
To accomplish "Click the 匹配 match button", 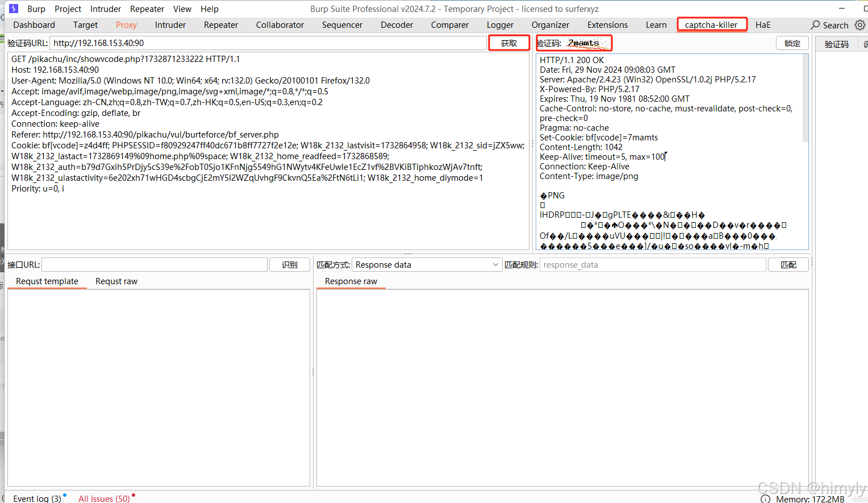I will click(x=788, y=265).
